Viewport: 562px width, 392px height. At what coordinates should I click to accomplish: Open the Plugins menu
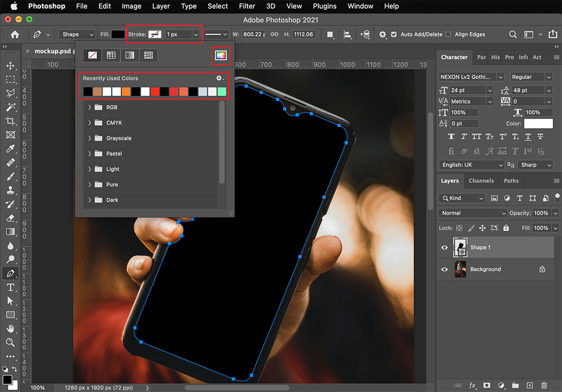[x=324, y=6]
